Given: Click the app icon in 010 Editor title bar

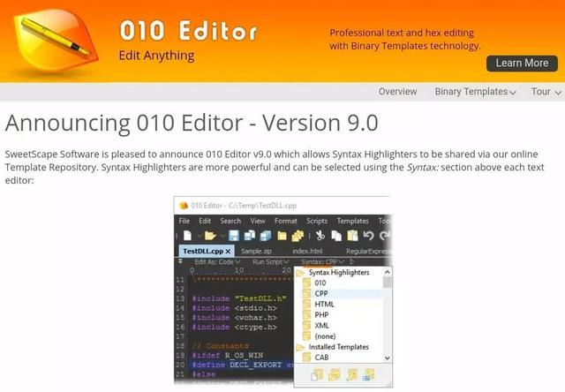Looking at the screenshot, I should [x=184, y=206].
